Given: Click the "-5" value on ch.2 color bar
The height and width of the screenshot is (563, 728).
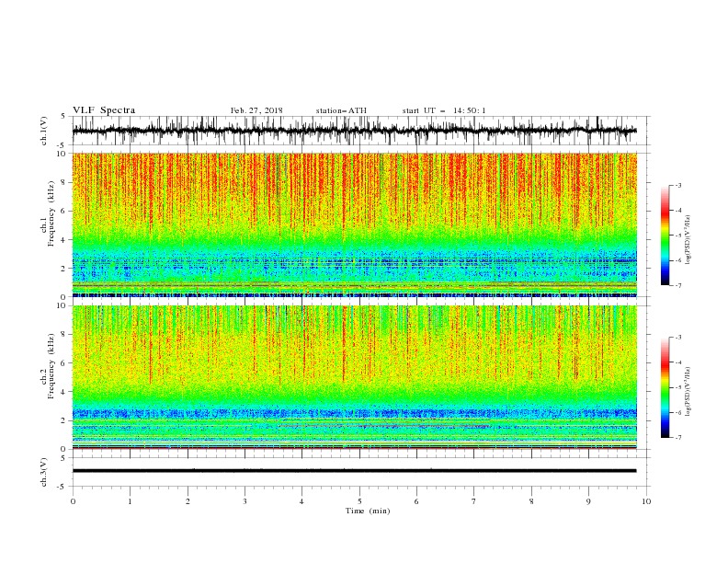Looking at the screenshot, I should (x=677, y=387).
